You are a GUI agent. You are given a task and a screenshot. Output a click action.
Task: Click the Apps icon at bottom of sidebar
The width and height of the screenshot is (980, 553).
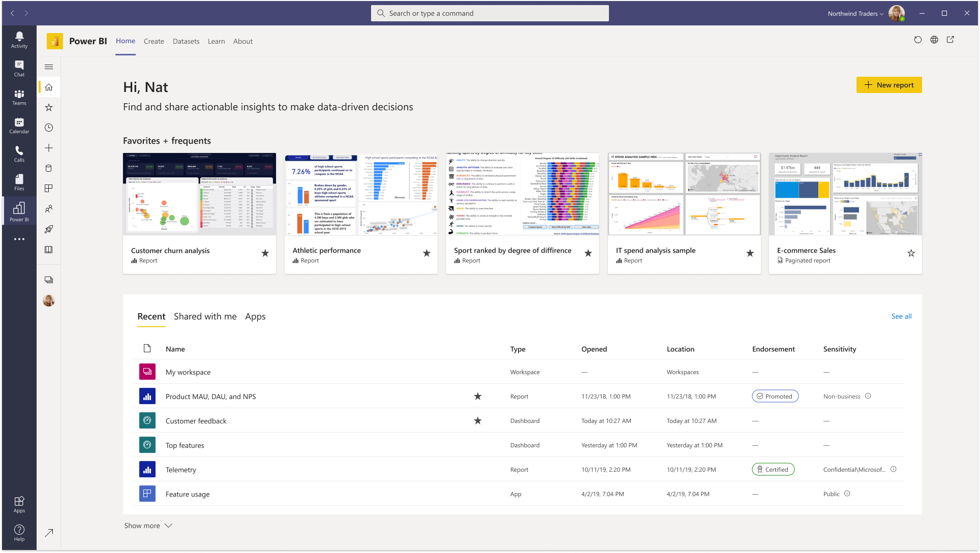(18, 504)
